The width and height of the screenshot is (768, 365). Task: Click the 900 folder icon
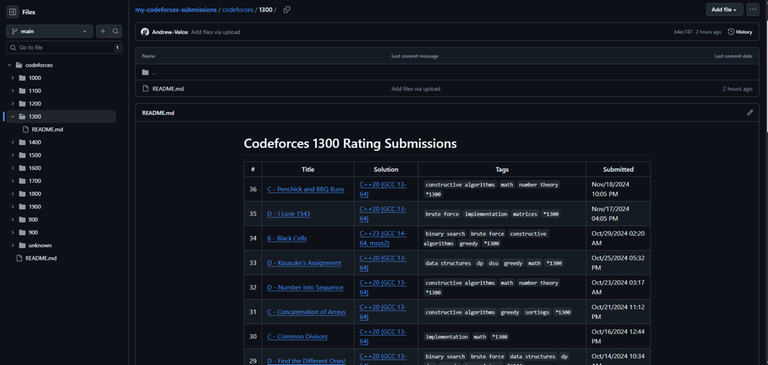pyautogui.click(x=22, y=232)
